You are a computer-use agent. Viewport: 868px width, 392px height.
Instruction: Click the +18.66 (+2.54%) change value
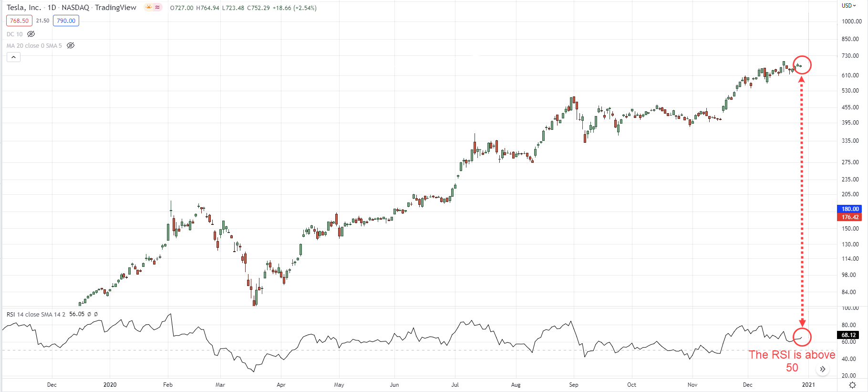point(294,8)
